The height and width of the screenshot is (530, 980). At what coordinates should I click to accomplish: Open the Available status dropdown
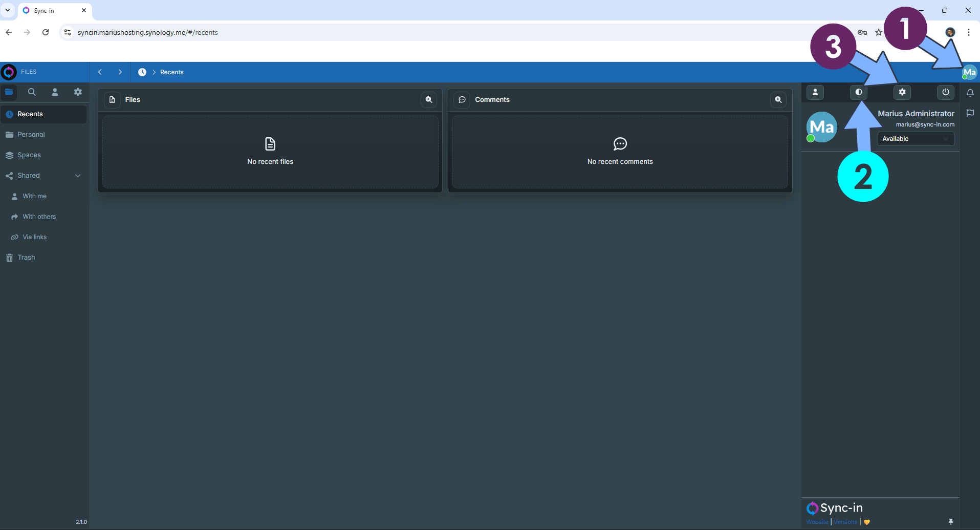916,139
